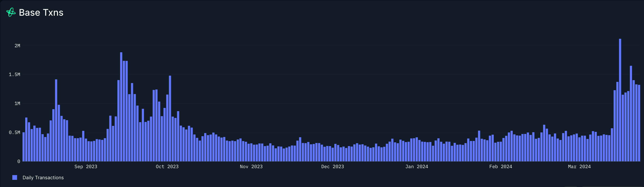Click the Oct 2023 x-axis label
Image resolution: width=644 pixels, height=187 pixels.
pyautogui.click(x=167, y=167)
